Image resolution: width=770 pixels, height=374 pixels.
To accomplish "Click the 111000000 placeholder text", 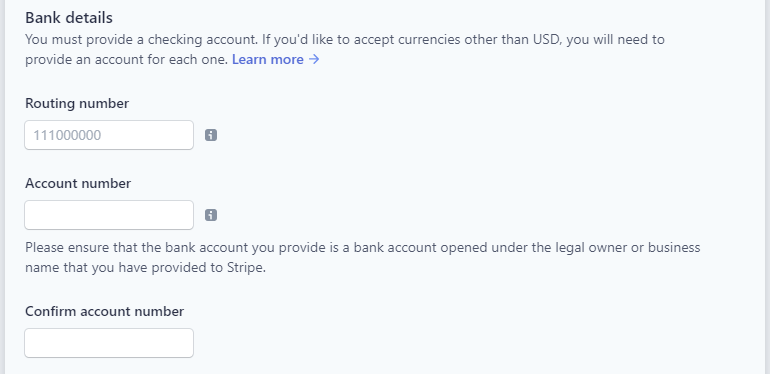I will click(x=67, y=135).
